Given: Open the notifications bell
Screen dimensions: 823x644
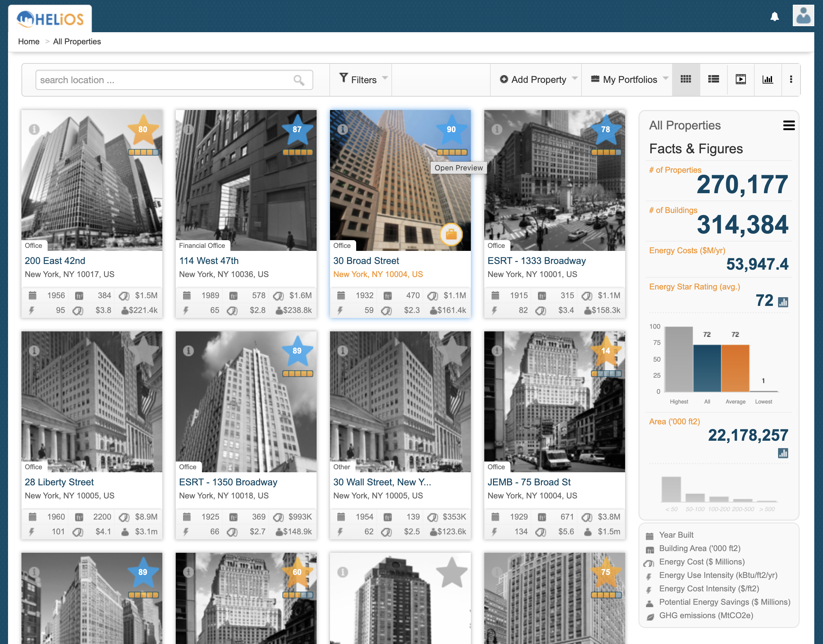Looking at the screenshot, I should coord(774,16).
